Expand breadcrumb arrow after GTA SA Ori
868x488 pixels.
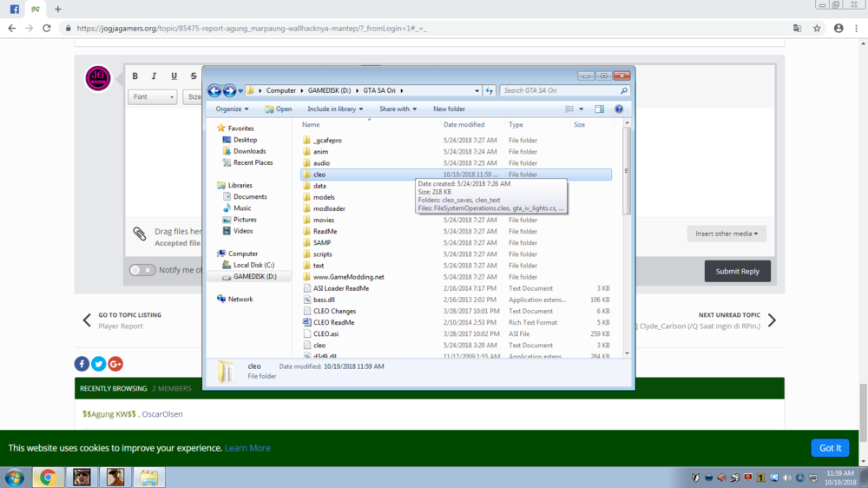pyautogui.click(x=402, y=90)
